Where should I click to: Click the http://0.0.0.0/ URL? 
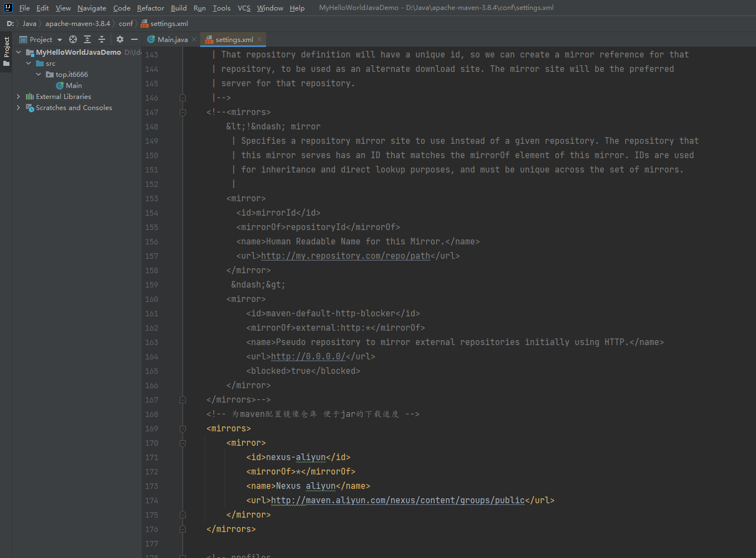[308, 357]
